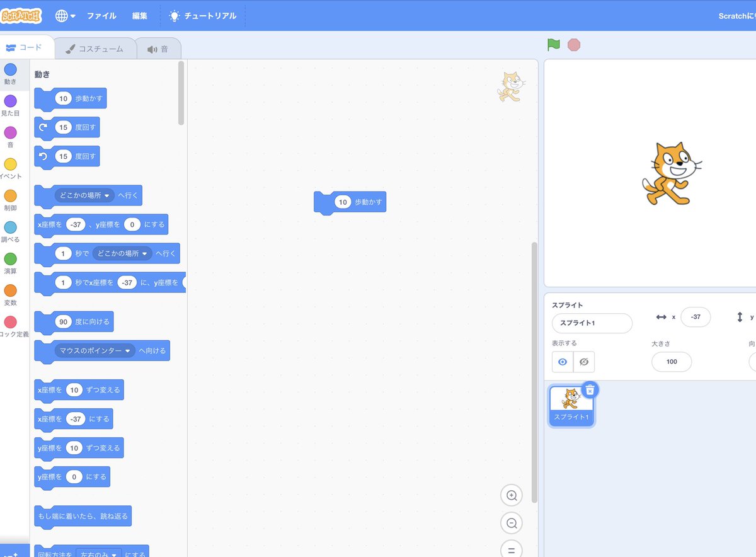Show the sprite with the eye button
756x557 pixels.
coord(563,362)
